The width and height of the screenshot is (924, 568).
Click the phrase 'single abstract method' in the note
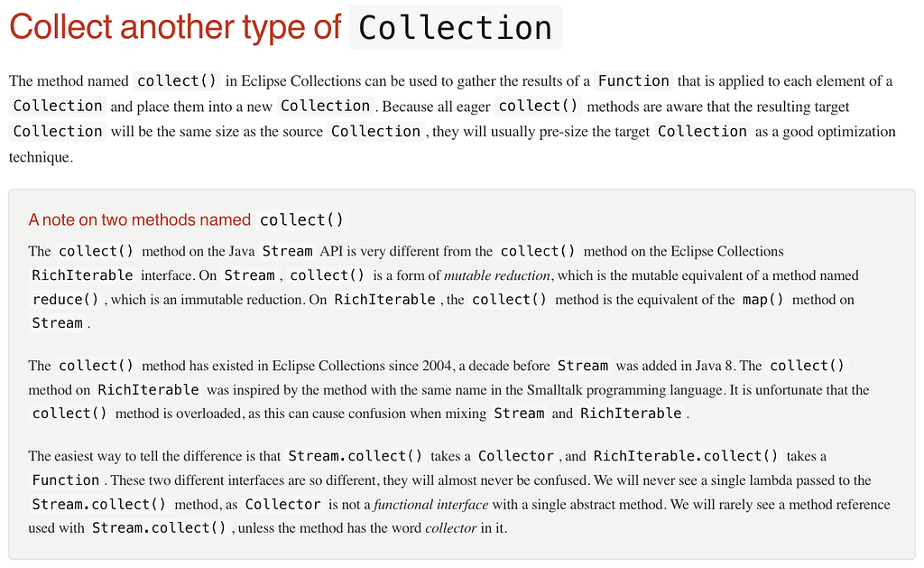(616, 504)
